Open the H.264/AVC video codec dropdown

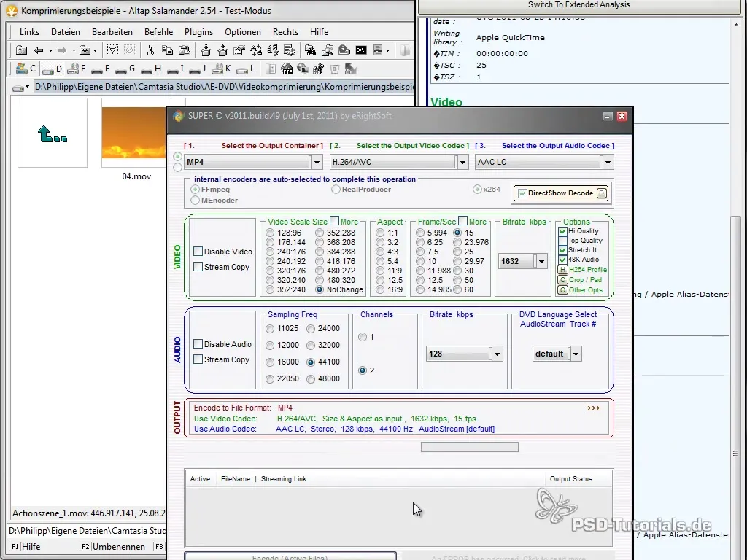pyautogui.click(x=462, y=163)
